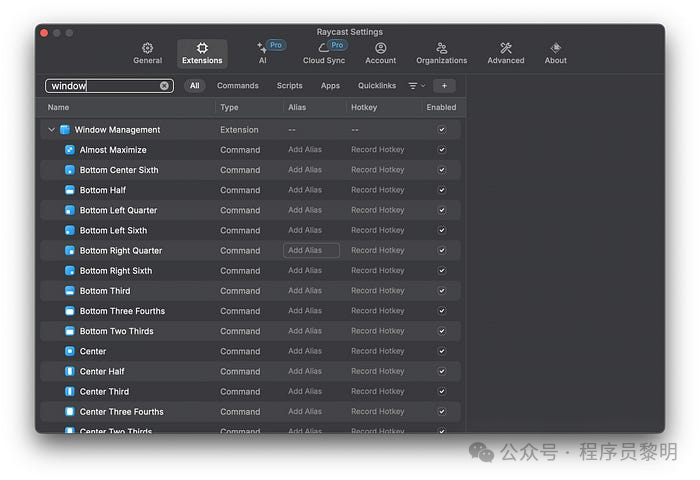Click the Bottom Two Thirds icon
The width and height of the screenshot is (700, 480).
[x=70, y=331]
